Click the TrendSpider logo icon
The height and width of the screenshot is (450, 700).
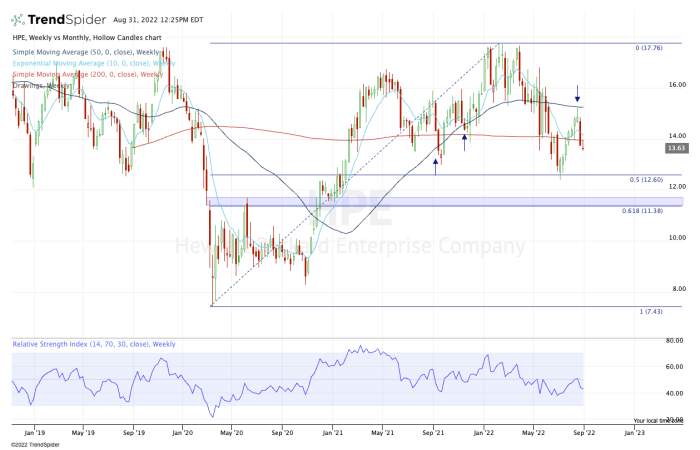click(x=18, y=20)
